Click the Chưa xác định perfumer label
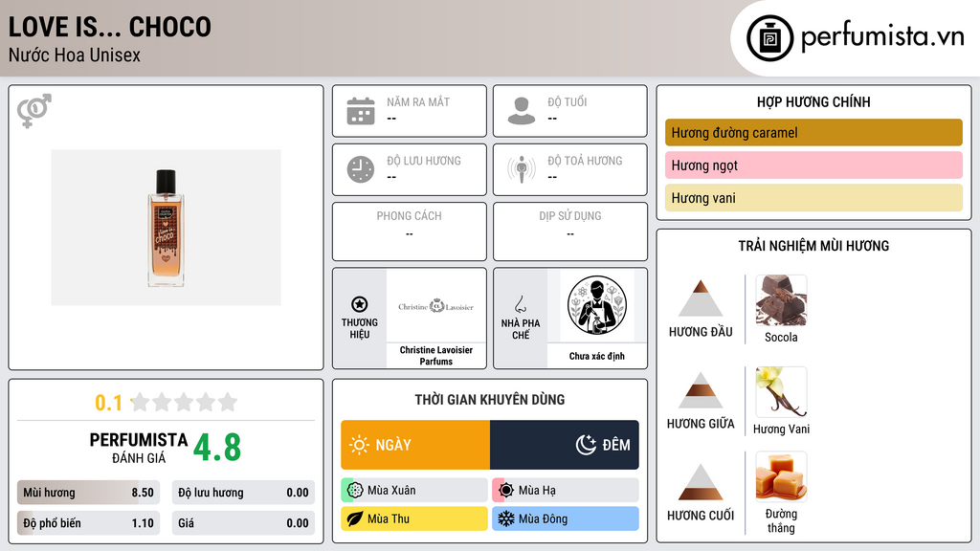 (x=597, y=356)
